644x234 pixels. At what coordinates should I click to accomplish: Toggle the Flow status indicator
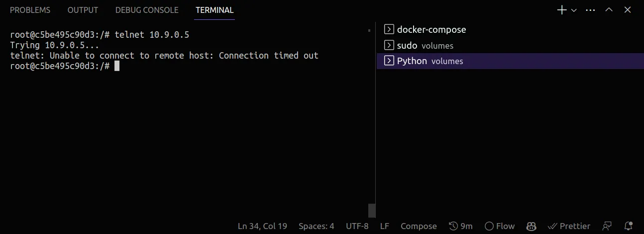(500, 226)
